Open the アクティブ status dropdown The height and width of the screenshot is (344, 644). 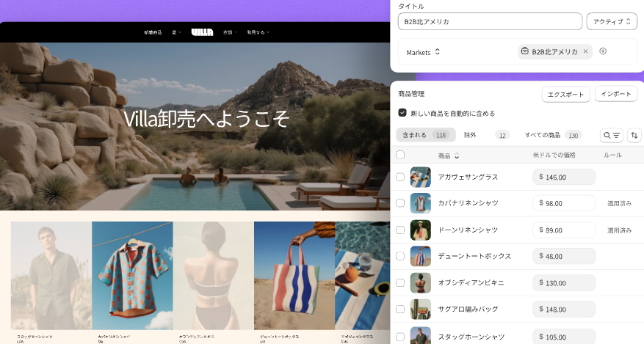[611, 21]
